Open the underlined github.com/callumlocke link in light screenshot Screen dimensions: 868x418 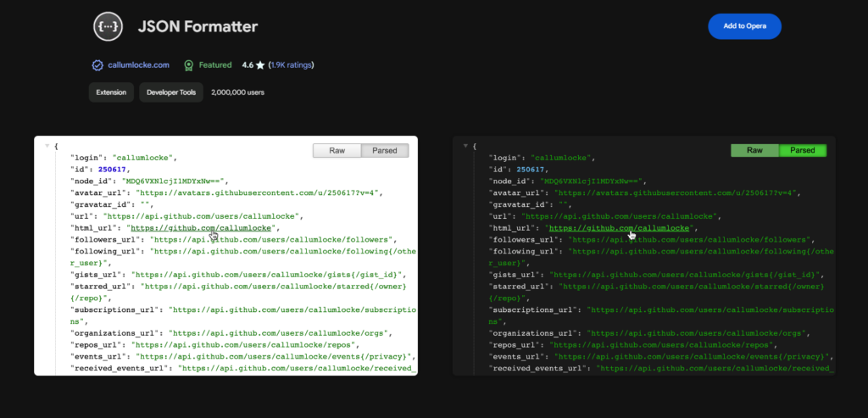pos(202,228)
